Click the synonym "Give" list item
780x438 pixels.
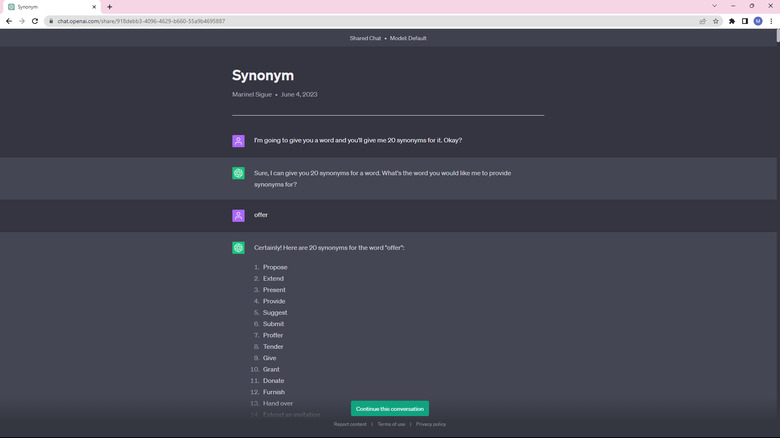click(x=270, y=358)
